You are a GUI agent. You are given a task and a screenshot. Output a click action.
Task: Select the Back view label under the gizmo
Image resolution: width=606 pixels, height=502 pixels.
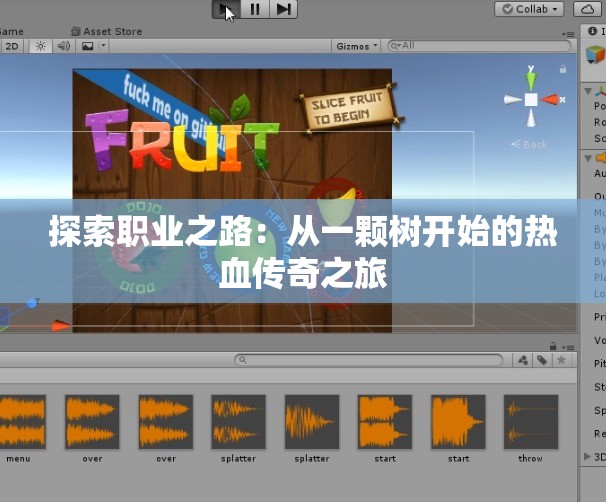tap(529, 145)
